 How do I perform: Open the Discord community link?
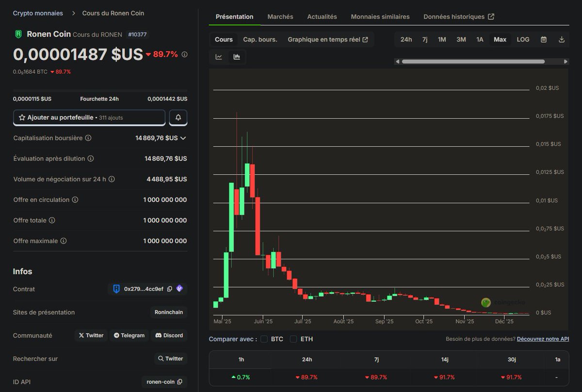[x=169, y=335]
